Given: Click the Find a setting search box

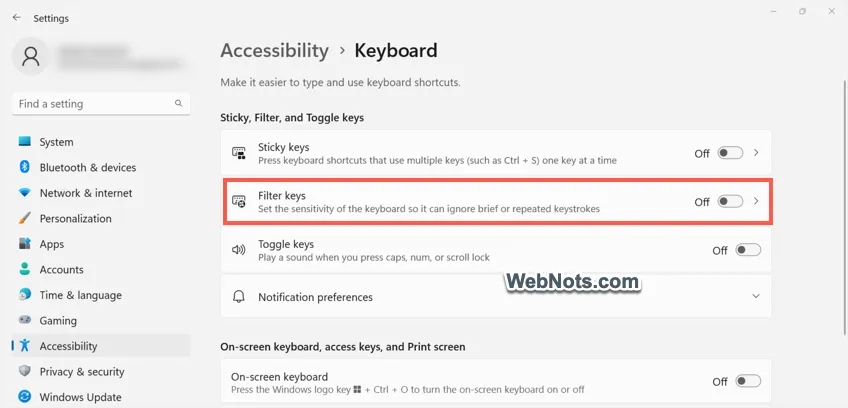Looking at the screenshot, I should click(x=101, y=103).
